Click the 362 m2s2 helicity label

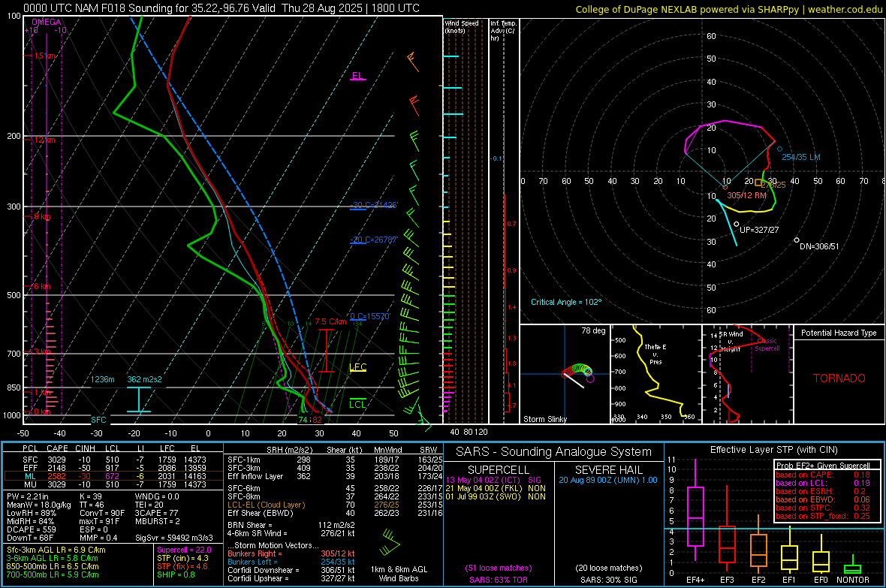pyautogui.click(x=145, y=379)
